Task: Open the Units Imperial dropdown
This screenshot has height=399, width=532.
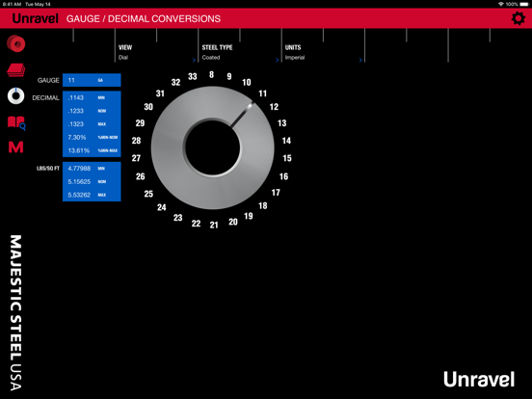Action: (x=323, y=53)
